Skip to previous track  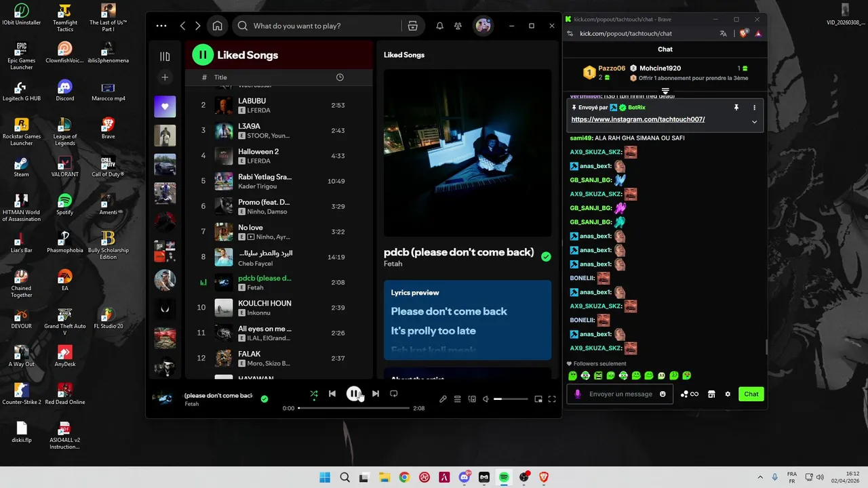[x=332, y=394]
